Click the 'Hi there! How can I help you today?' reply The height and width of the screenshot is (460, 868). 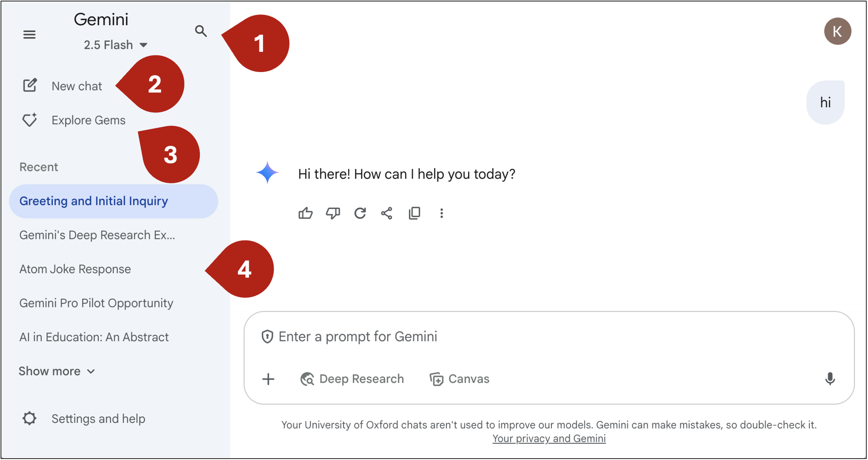click(407, 174)
